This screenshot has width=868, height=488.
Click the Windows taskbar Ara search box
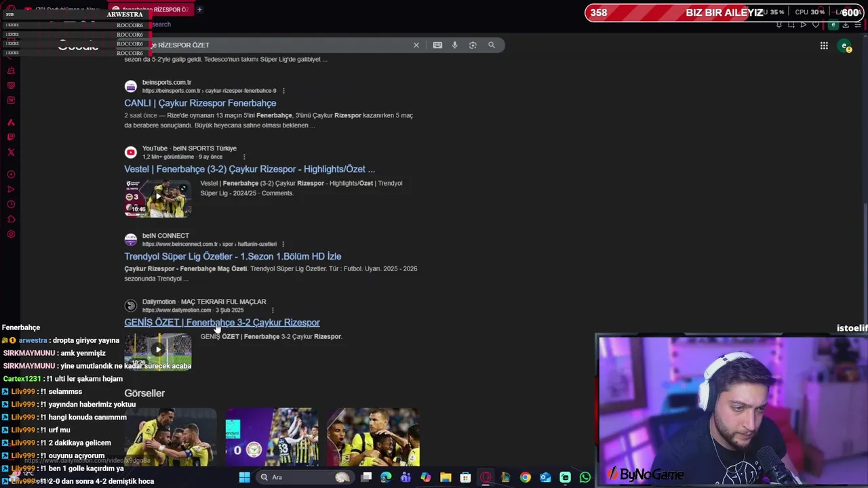click(304, 477)
